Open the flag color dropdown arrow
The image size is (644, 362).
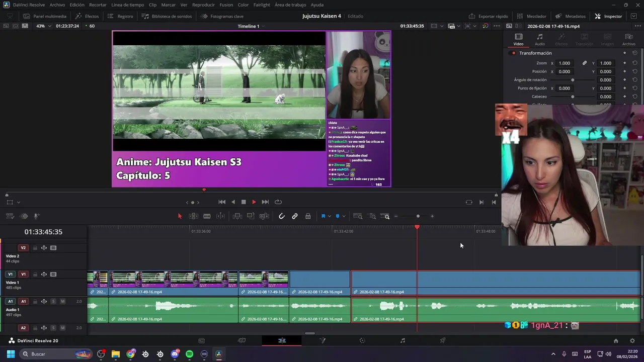coord(330,216)
